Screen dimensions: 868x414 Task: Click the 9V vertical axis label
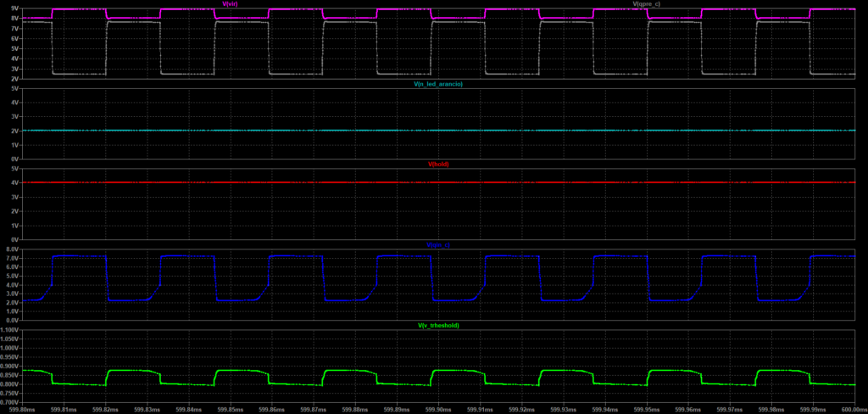coord(15,8)
